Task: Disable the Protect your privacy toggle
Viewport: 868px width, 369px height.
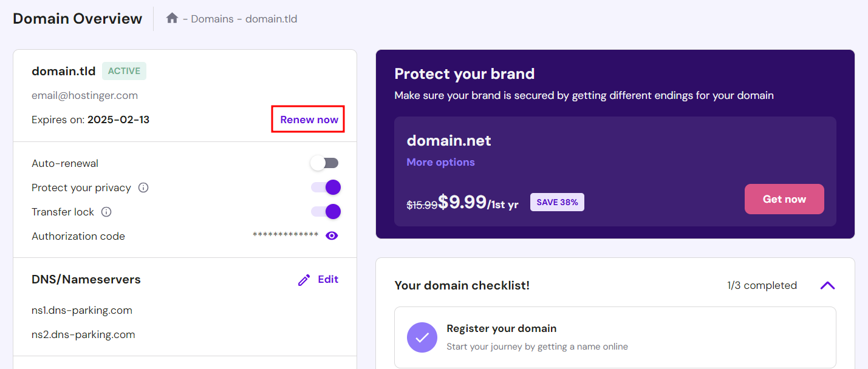Action: click(326, 187)
